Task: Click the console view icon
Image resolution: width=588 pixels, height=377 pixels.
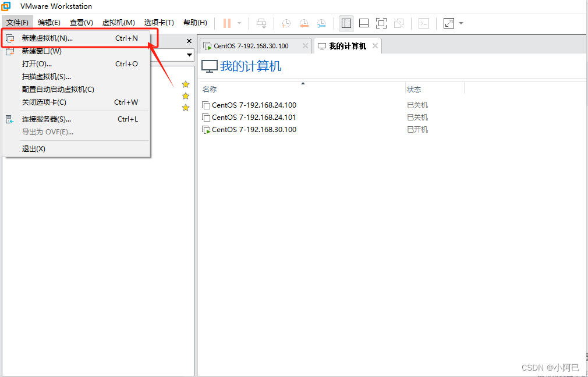Action: 424,23
